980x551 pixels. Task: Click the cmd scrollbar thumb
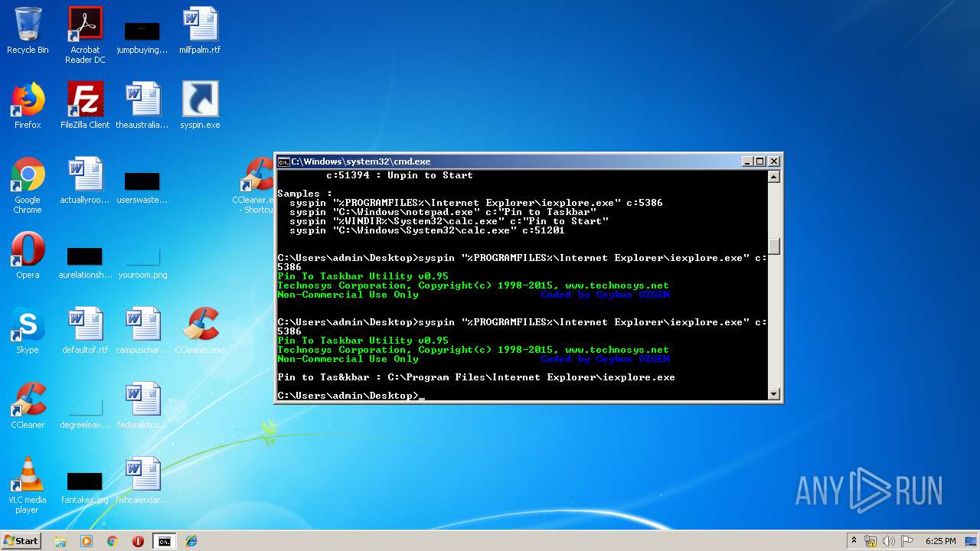(774, 246)
